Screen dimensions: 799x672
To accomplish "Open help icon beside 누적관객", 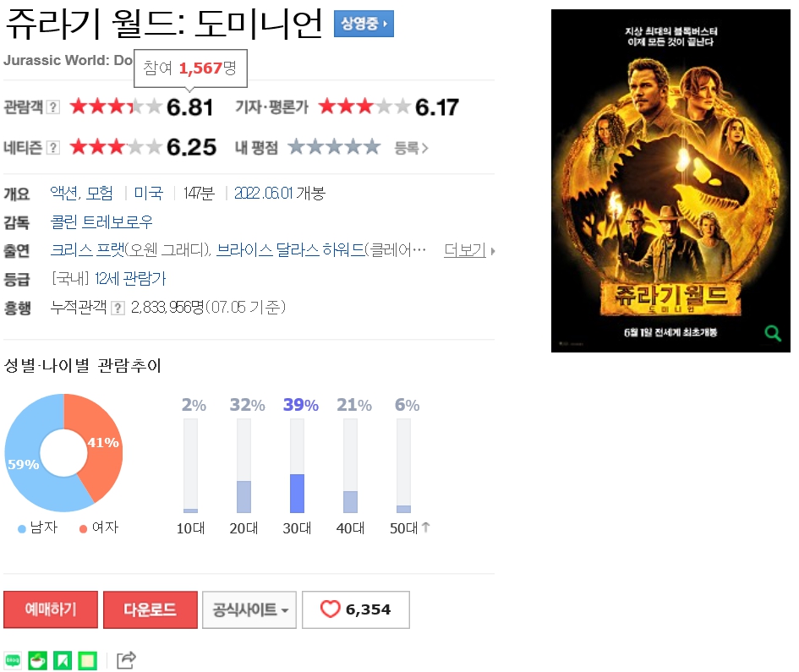I will click(x=118, y=309).
